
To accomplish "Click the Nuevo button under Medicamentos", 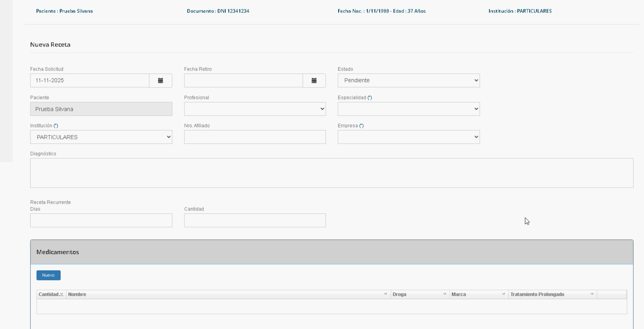I will (48, 275).
